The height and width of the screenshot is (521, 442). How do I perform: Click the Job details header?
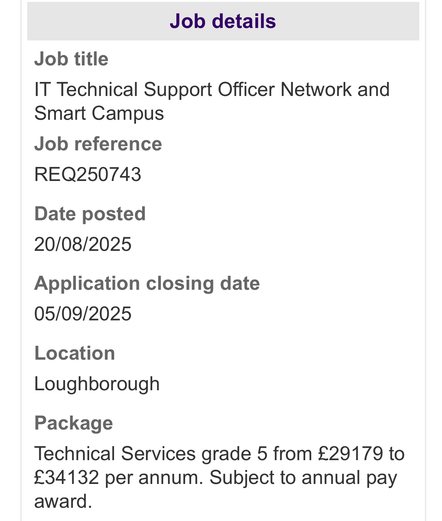223,21
